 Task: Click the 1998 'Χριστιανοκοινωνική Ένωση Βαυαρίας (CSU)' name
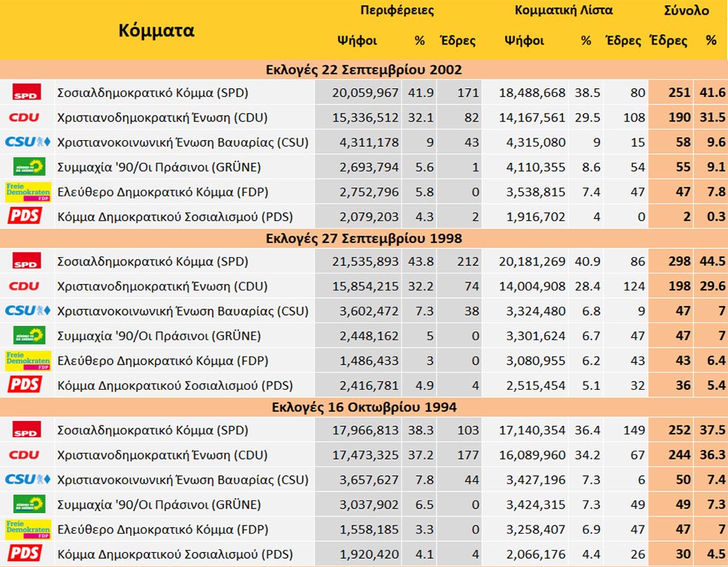click(183, 311)
